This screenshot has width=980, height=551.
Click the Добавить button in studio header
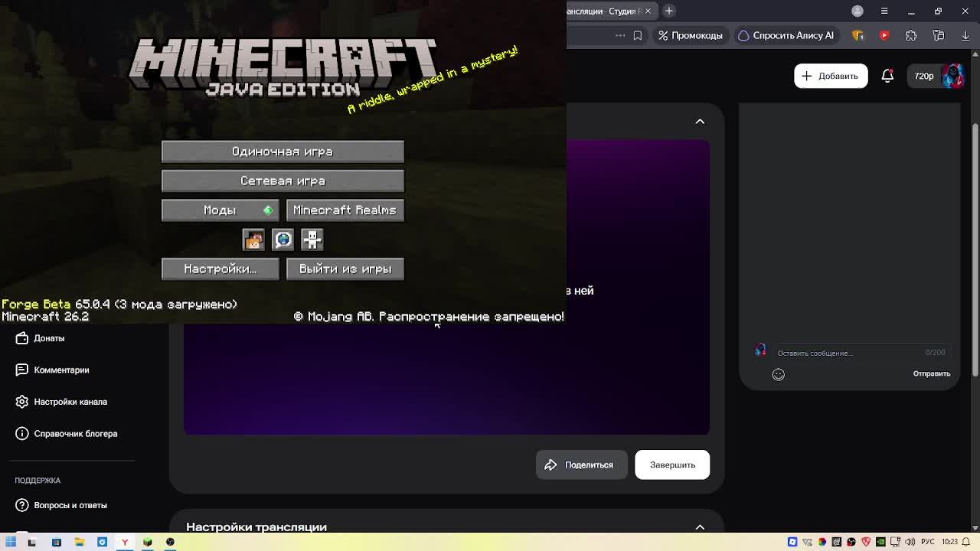pyautogui.click(x=831, y=76)
